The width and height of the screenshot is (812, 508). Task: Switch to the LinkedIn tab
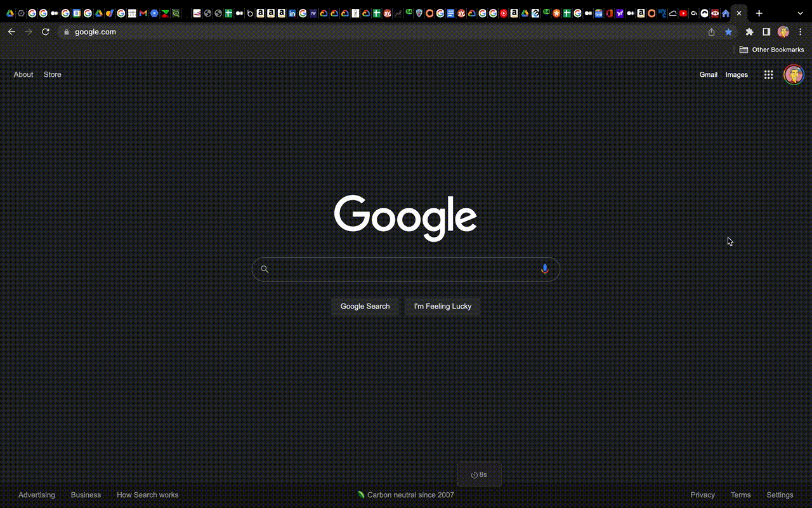click(x=292, y=13)
